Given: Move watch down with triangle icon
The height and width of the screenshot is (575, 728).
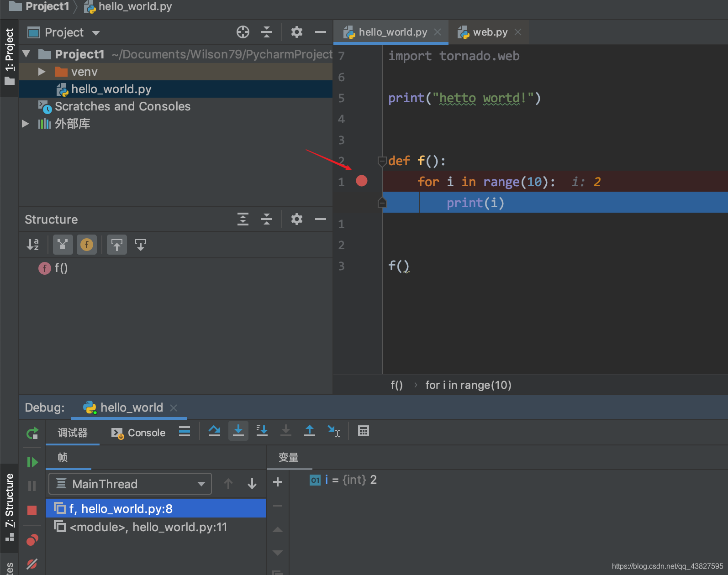Looking at the screenshot, I should [278, 553].
